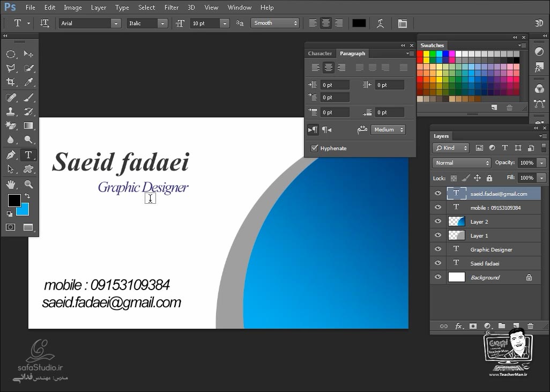Open the Window menu
The image size is (550, 392).
point(240,8)
